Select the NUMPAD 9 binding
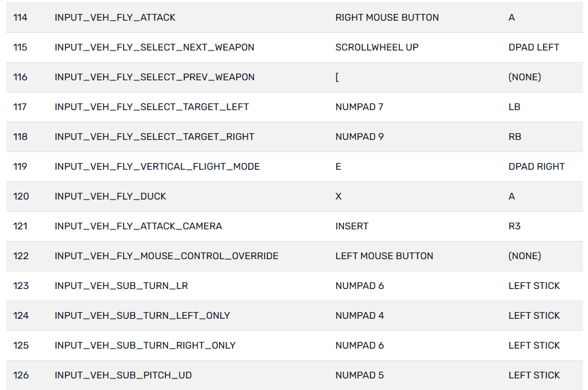Screen dimensions: 588x390 pos(360,137)
